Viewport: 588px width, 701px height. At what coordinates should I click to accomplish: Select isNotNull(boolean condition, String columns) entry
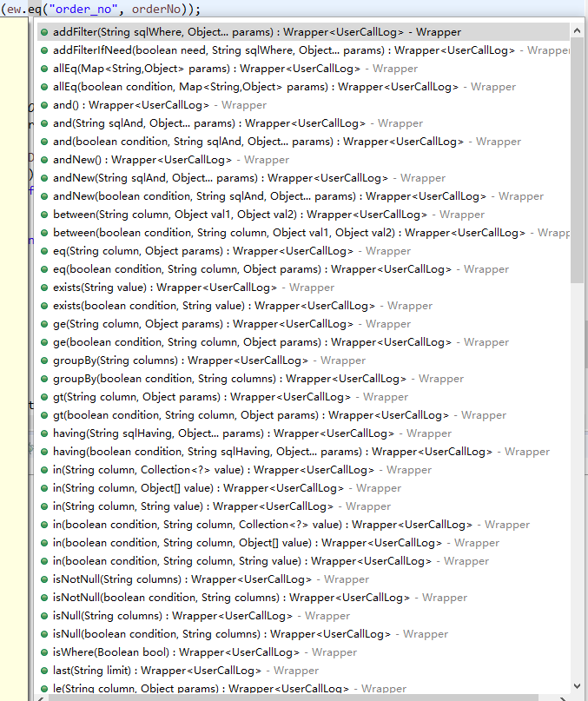pos(303,598)
